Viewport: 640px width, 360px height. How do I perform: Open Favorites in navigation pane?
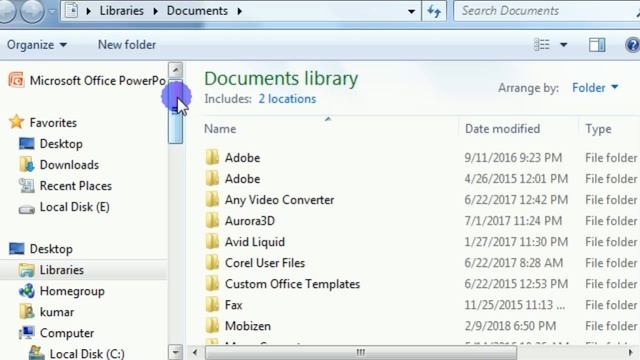53,122
